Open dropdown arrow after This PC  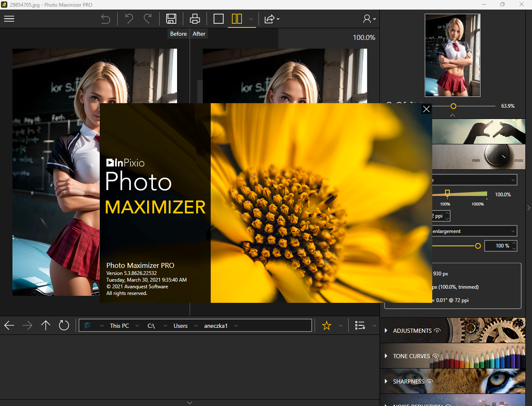point(136,326)
